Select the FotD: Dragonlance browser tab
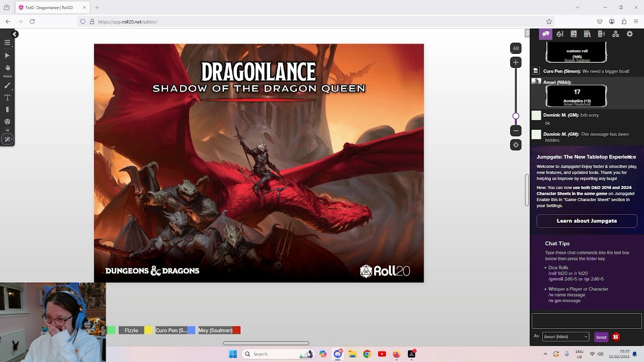644x362 pixels. coord(52,8)
